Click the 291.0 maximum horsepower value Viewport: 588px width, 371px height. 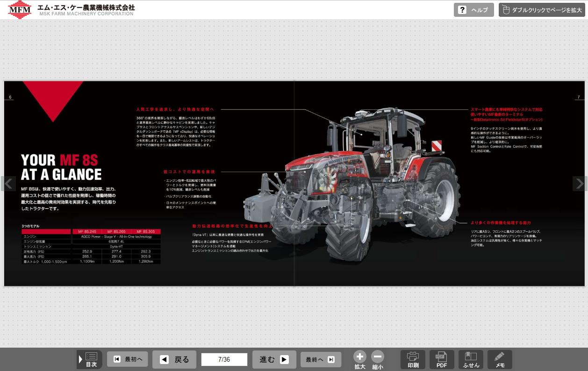tap(116, 256)
